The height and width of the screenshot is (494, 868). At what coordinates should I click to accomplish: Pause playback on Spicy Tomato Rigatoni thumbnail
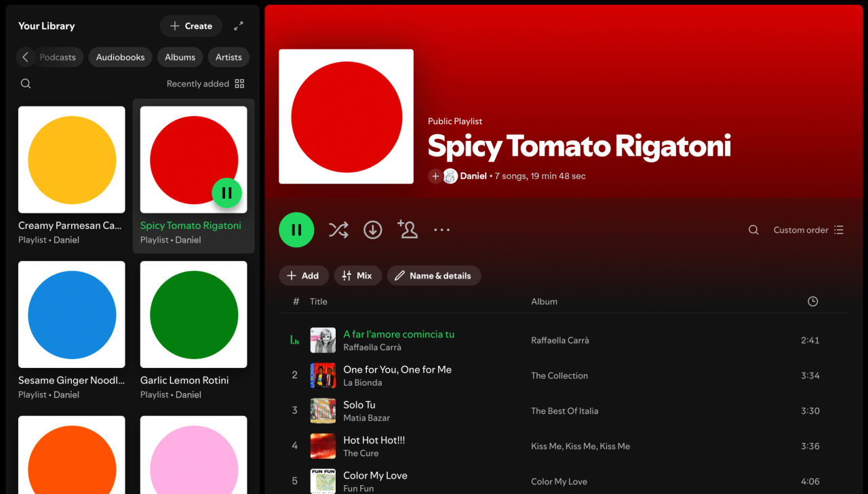click(227, 192)
